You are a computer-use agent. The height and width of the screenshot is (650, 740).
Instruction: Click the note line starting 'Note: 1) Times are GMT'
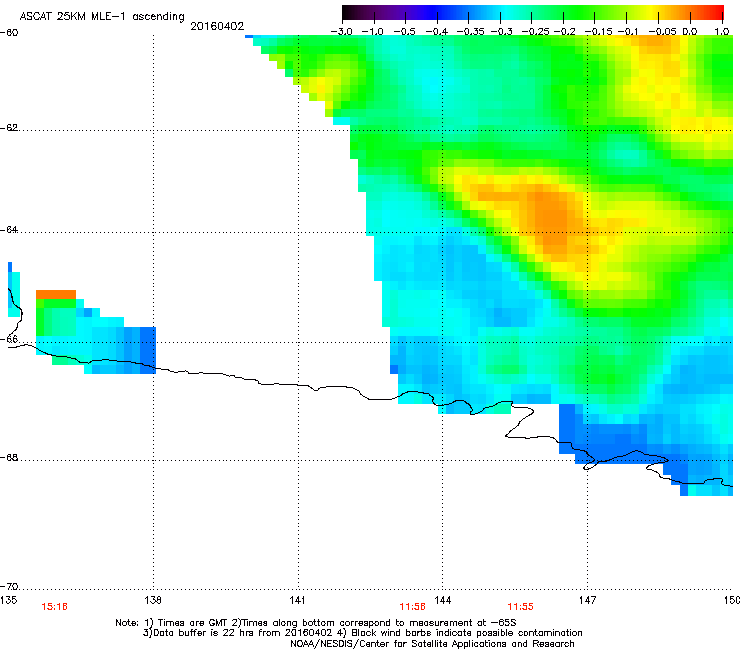click(x=316, y=623)
